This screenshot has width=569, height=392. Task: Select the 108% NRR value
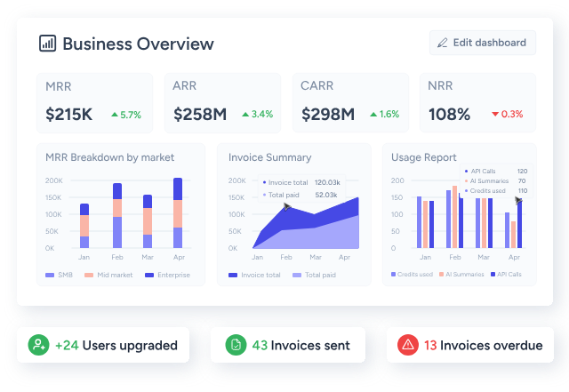(449, 115)
